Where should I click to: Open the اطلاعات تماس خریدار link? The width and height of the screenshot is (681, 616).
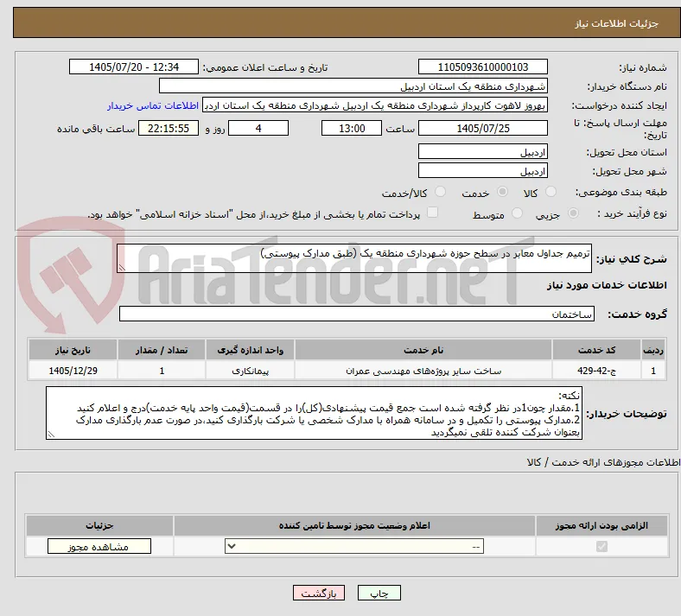(x=153, y=105)
